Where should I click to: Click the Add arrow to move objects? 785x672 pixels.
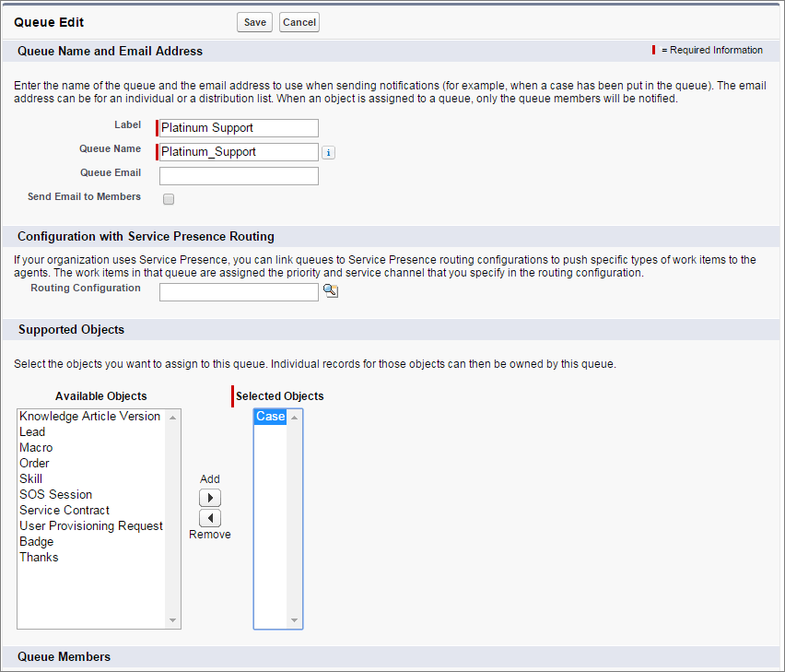click(209, 497)
